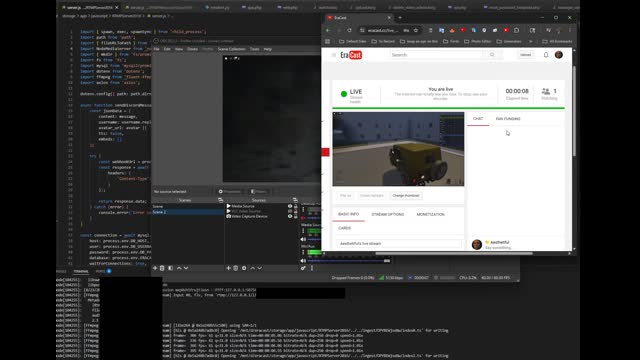The height and width of the screenshot is (360, 640).
Task: Expand the hidden bookmarks overflow chevron
Action: (531, 41)
